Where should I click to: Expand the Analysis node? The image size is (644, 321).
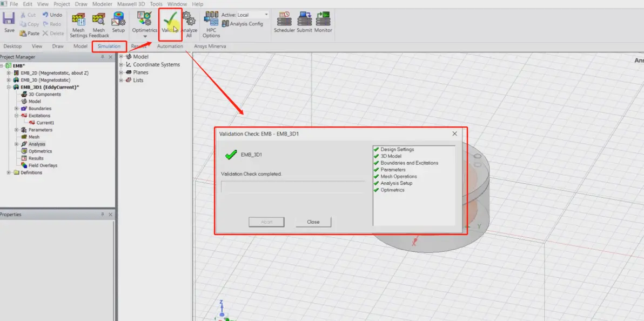click(16, 144)
